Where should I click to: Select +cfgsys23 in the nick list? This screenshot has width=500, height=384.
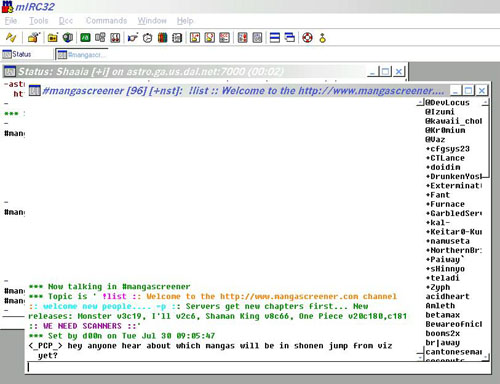(448, 149)
